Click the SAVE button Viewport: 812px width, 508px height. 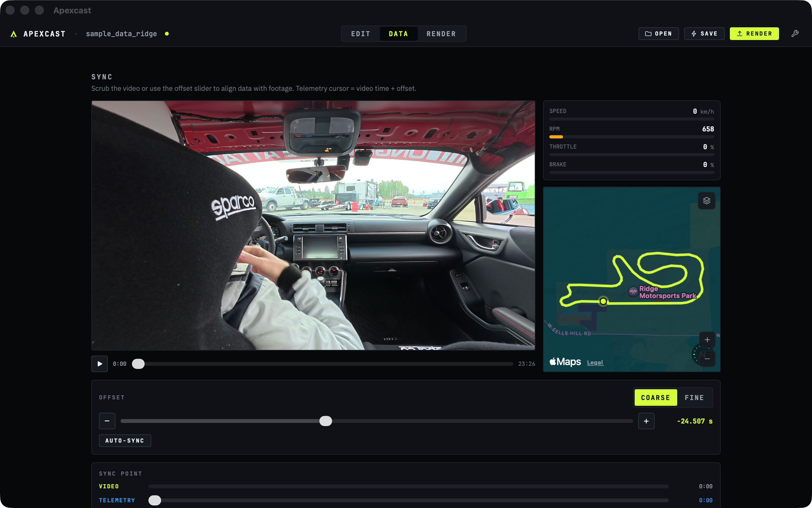(704, 34)
